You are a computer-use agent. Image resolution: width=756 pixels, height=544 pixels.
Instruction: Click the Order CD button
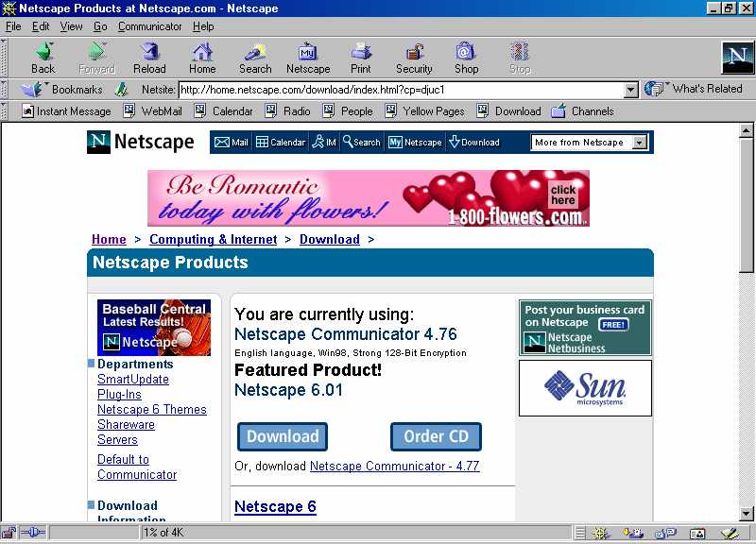[436, 436]
